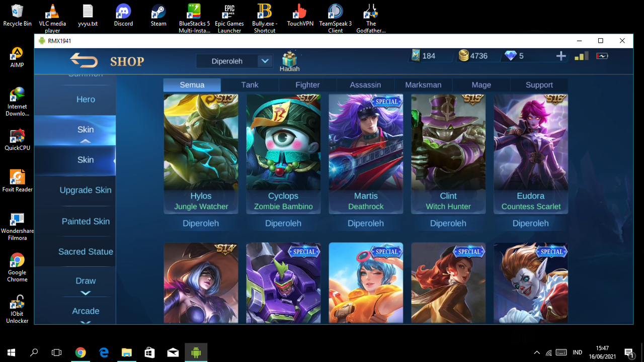This screenshot has height=362, width=644.
Task: Open TeamSpeak 3 Client shortcut
Action: [336, 18]
